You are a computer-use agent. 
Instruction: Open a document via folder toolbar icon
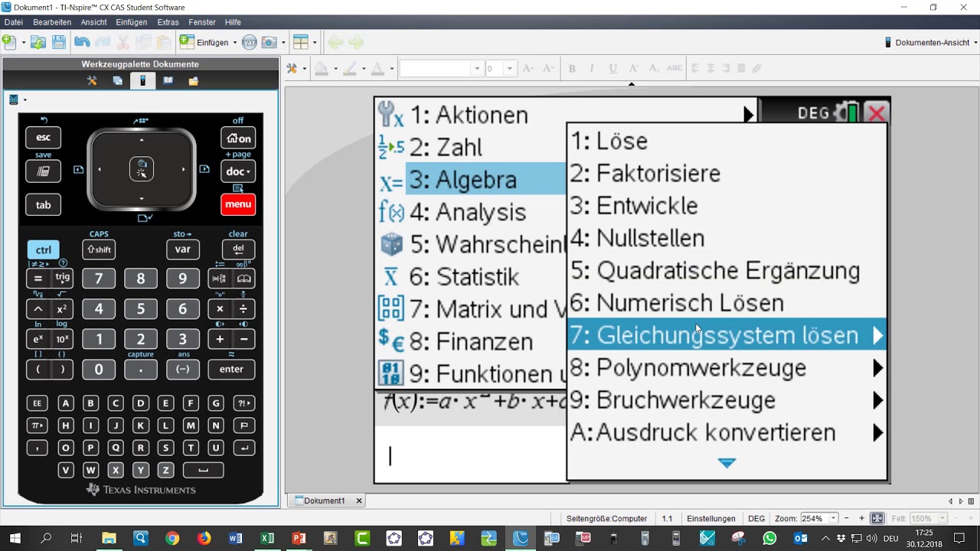(38, 43)
